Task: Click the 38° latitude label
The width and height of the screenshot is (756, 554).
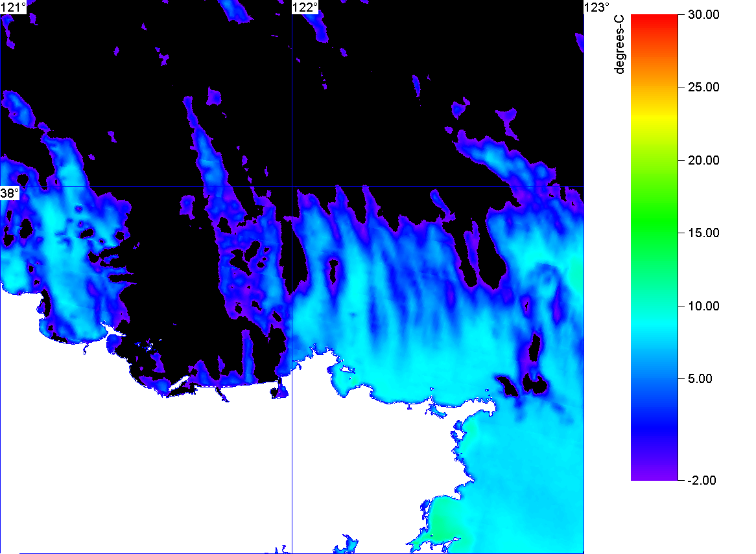Action: pyautogui.click(x=10, y=194)
